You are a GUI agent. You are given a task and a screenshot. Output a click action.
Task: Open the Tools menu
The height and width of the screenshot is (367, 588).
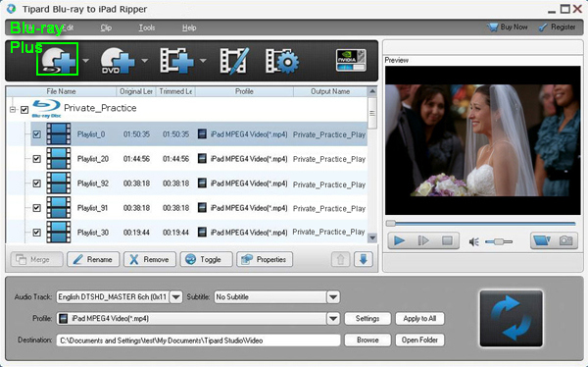pyautogui.click(x=147, y=27)
